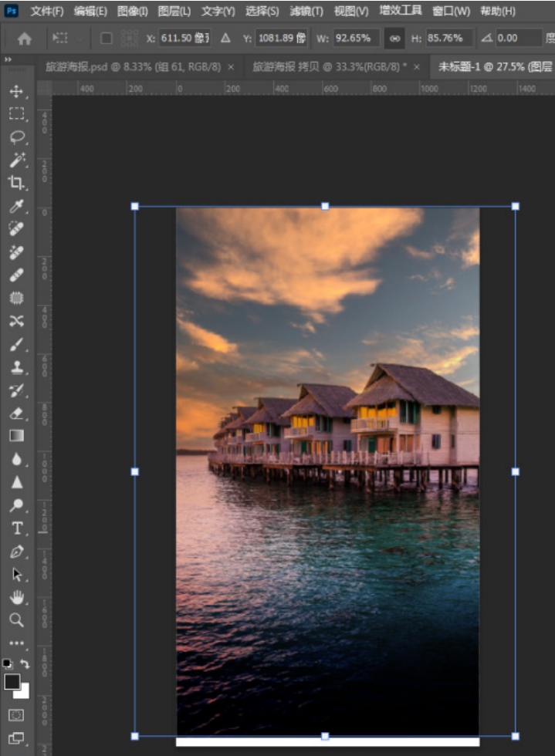Viewport: 555px width, 756px height.
Task: Open the foreground color swatch
Action: pyautogui.click(x=12, y=681)
